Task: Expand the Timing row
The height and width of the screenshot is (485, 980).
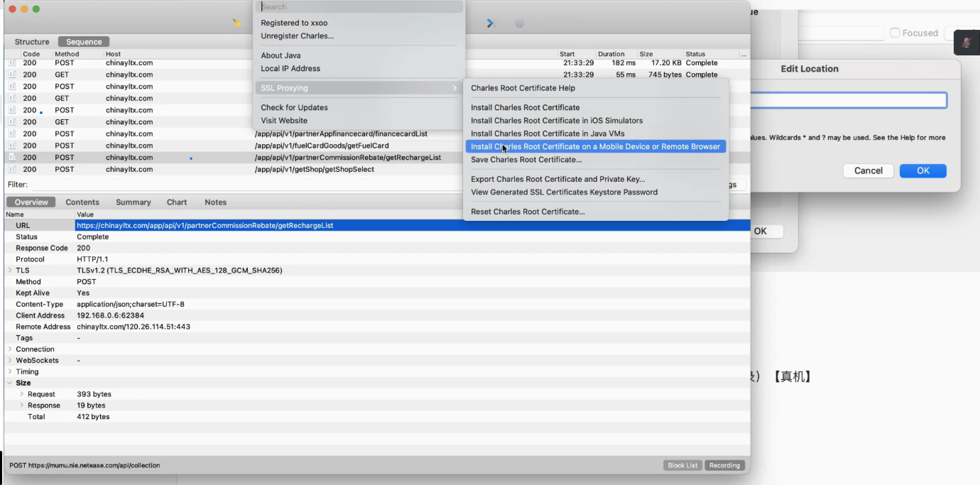Action: (x=10, y=371)
